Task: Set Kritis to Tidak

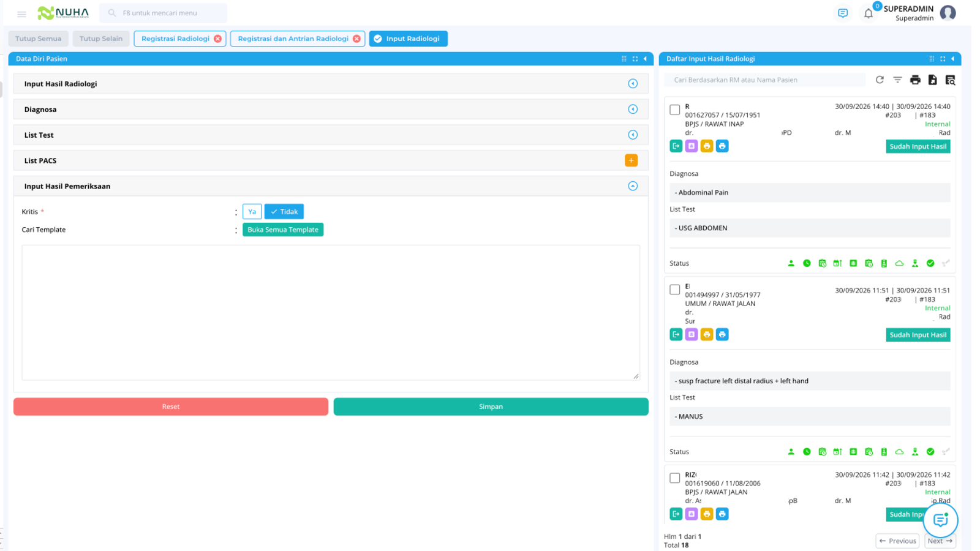Action: [x=284, y=212]
